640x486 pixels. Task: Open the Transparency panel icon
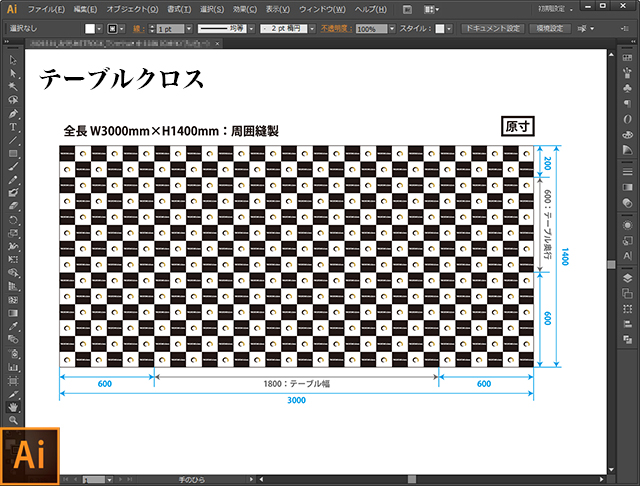627,203
